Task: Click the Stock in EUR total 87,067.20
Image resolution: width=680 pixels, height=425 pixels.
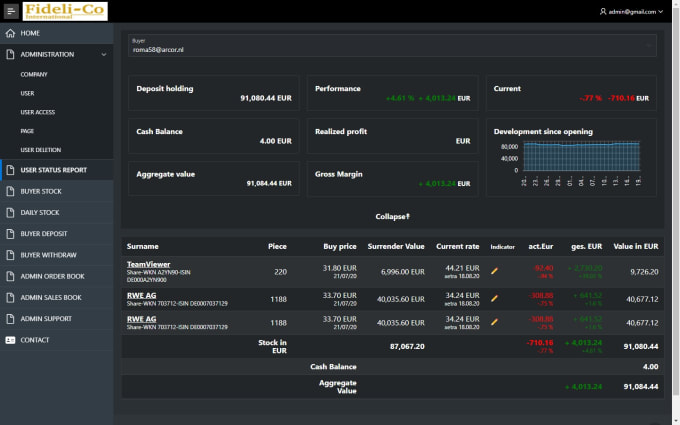Action: click(407, 347)
